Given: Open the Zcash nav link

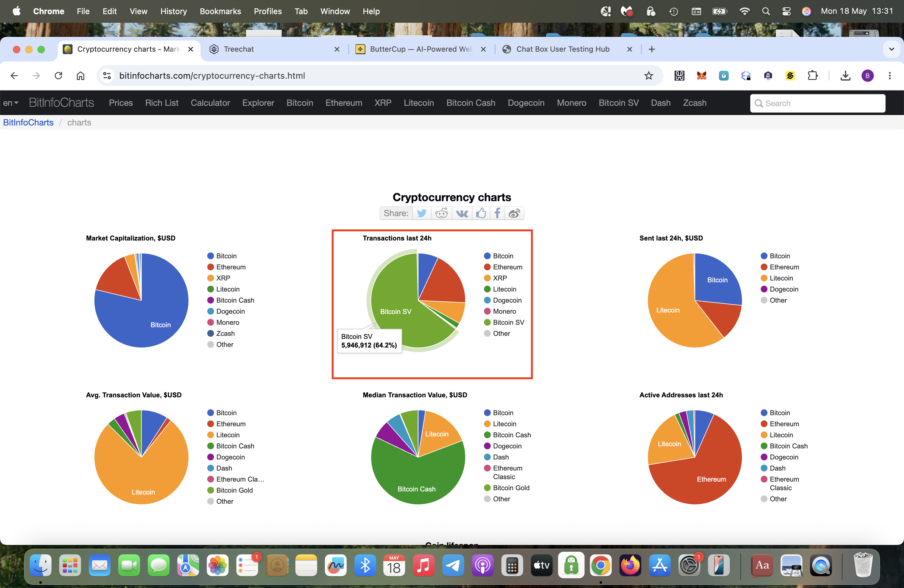Looking at the screenshot, I should tap(695, 103).
